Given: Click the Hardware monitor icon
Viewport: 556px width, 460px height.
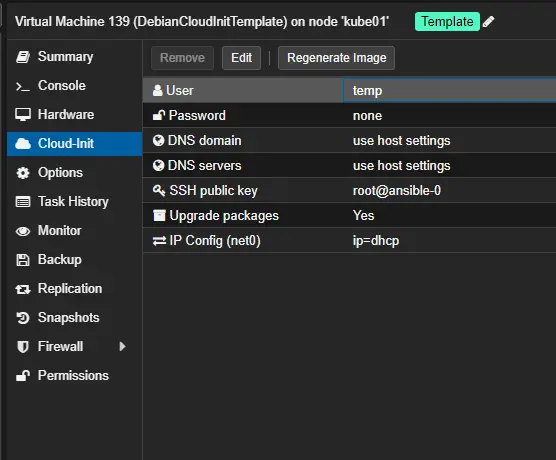Looking at the screenshot, I should point(23,115).
